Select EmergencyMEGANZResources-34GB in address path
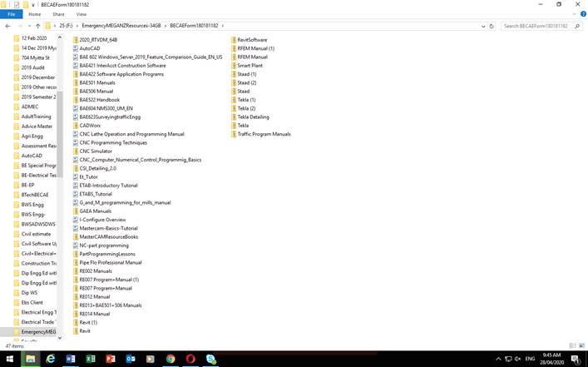The height and width of the screenshot is (367, 588). point(121,26)
